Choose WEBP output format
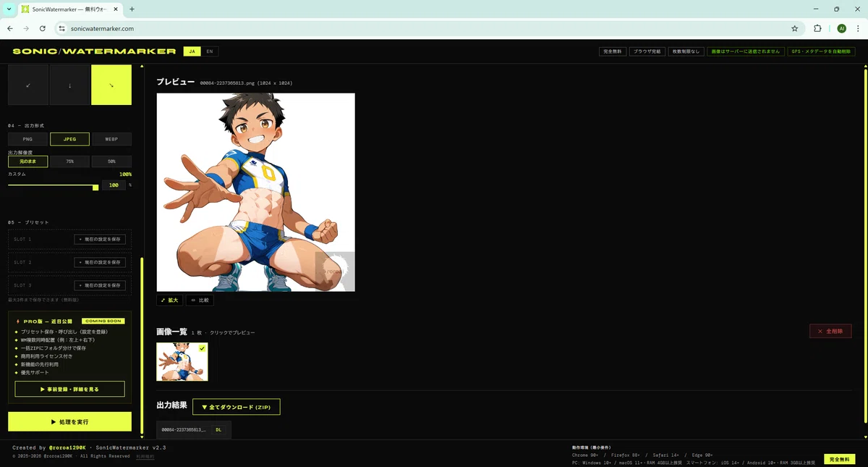Screen dimensions: 868x467 point(111,139)
